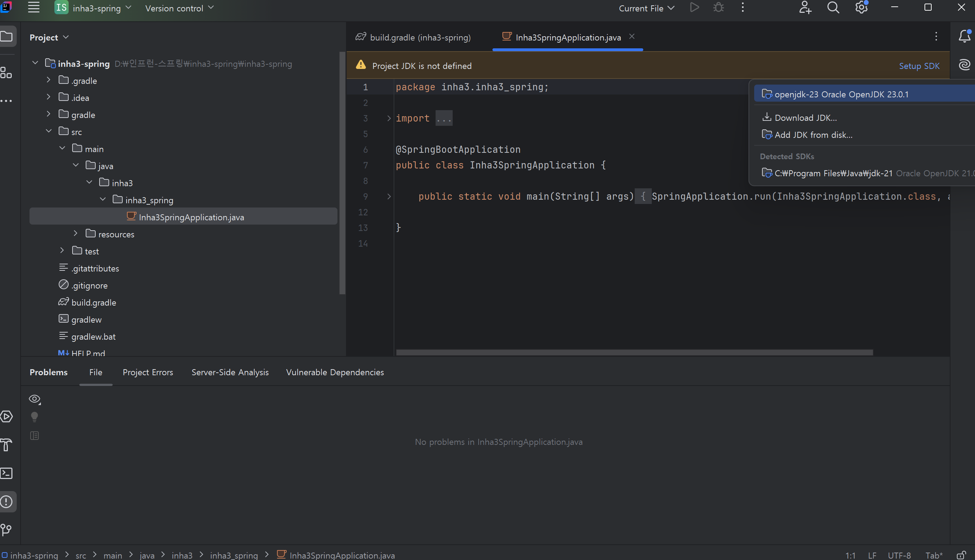Open Structure tool window icon

6,73
